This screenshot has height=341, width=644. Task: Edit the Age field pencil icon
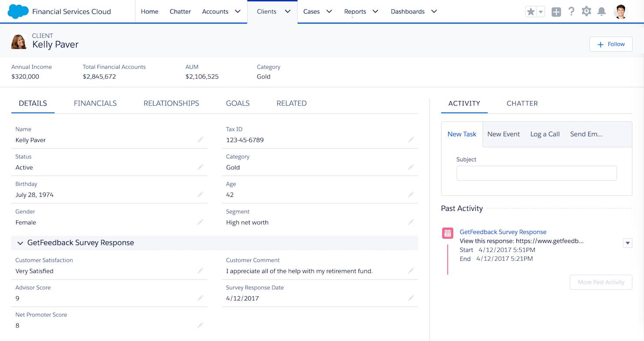[411, 195]
